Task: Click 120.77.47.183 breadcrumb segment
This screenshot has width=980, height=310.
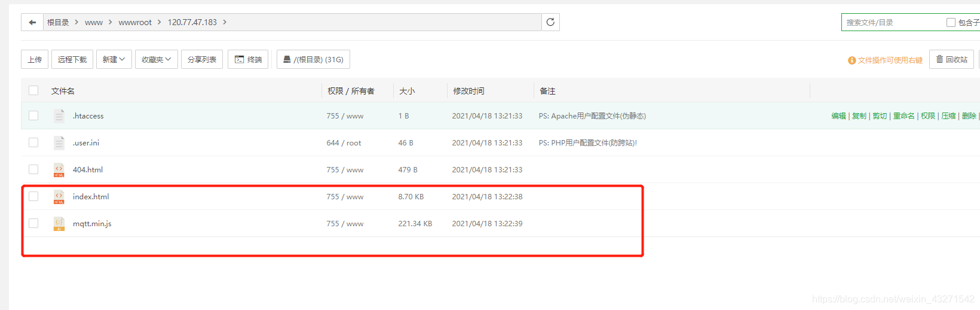Action: click(192, 22)
